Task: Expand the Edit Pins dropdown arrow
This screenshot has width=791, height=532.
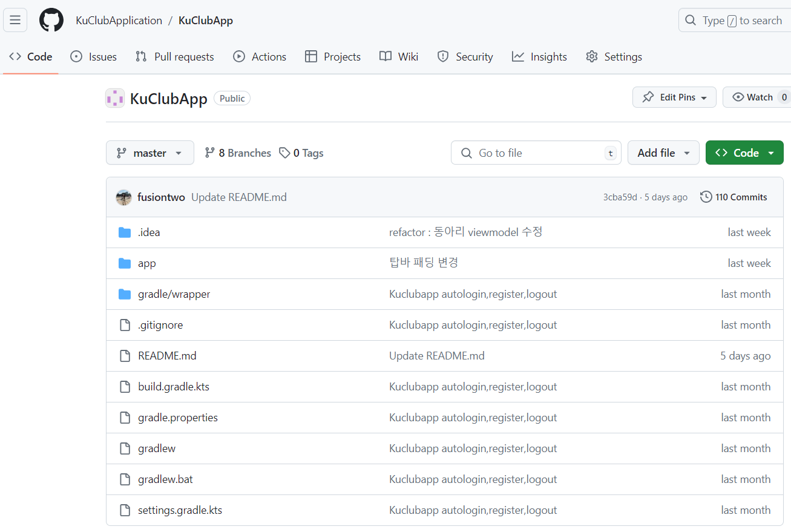Action: pos(704,98)
